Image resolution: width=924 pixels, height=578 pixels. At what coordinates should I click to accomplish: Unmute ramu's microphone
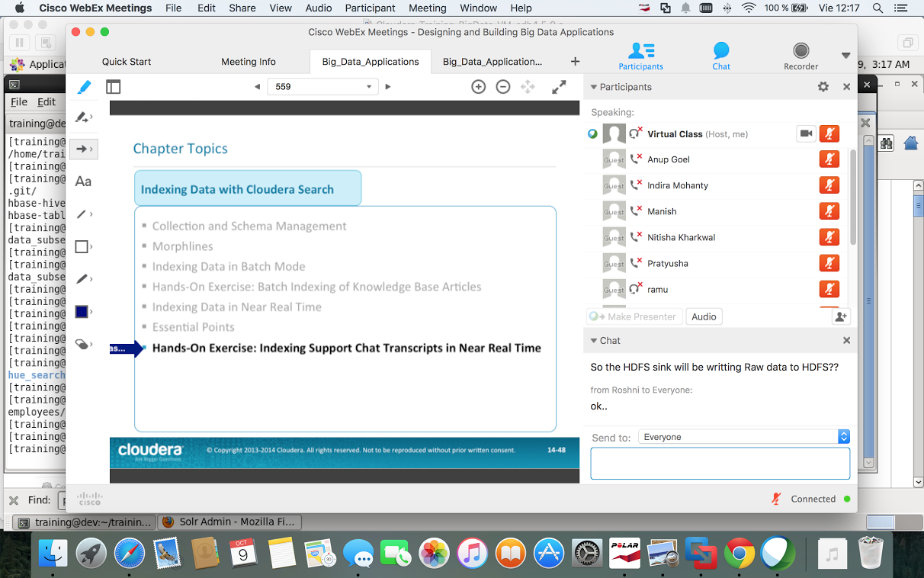coord(829,289)
